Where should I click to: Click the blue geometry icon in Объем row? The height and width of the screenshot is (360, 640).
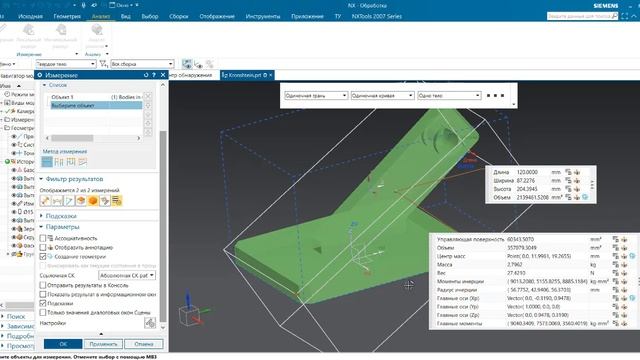click(x=585, y=197)
